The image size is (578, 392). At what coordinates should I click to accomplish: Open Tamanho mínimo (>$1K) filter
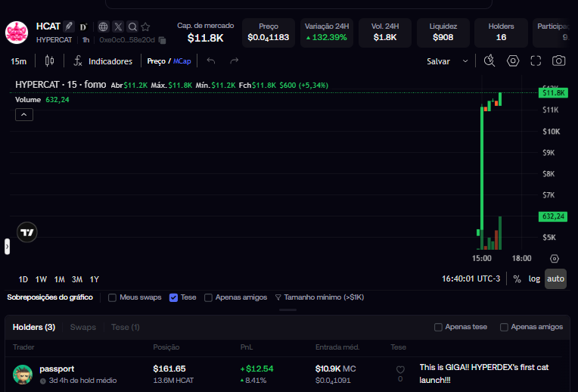pyautogui.click(x=319, y=297)
